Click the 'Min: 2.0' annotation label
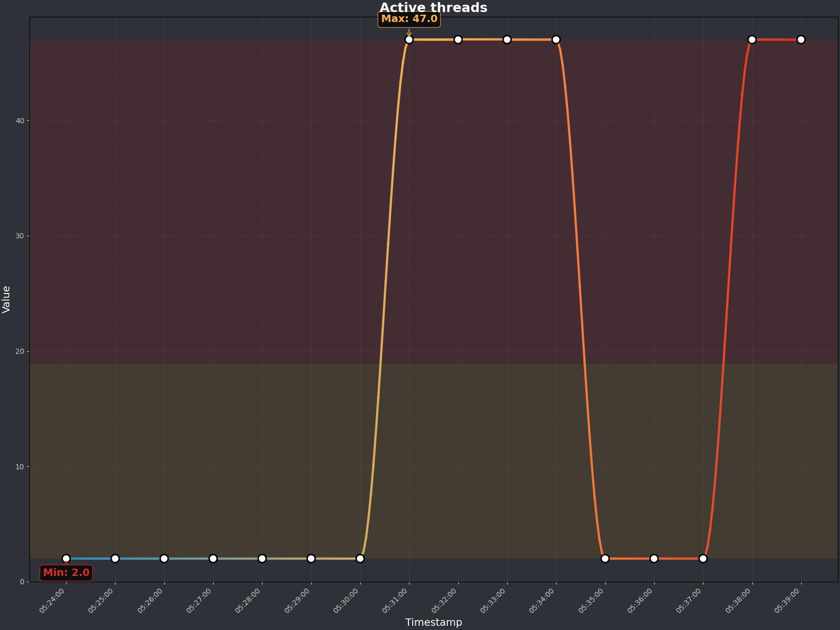Viewport: 840px width, 630px height. (x=66, y=573)
